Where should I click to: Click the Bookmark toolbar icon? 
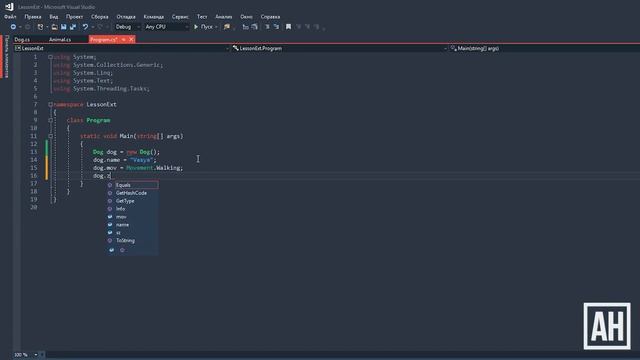coord(288,27)
